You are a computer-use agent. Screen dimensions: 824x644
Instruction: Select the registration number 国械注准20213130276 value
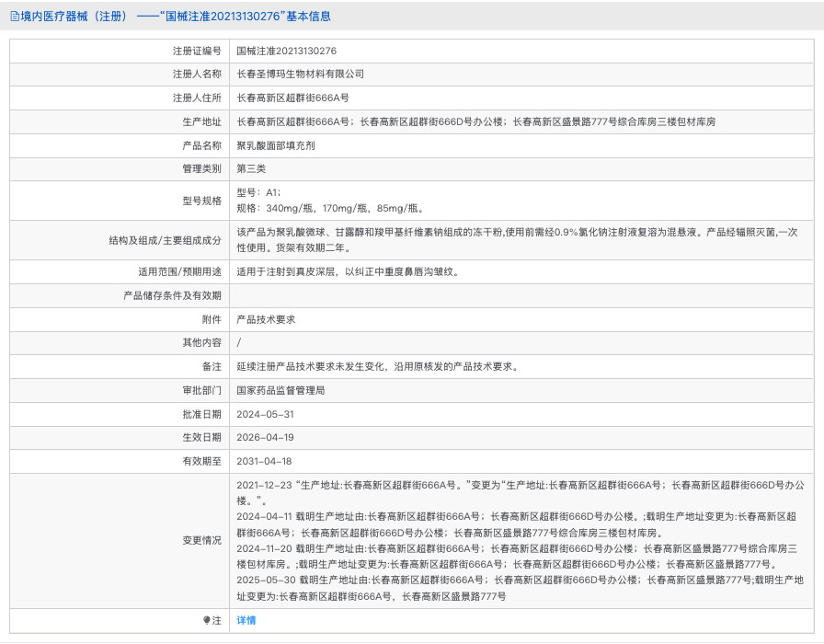click(287, 51)
